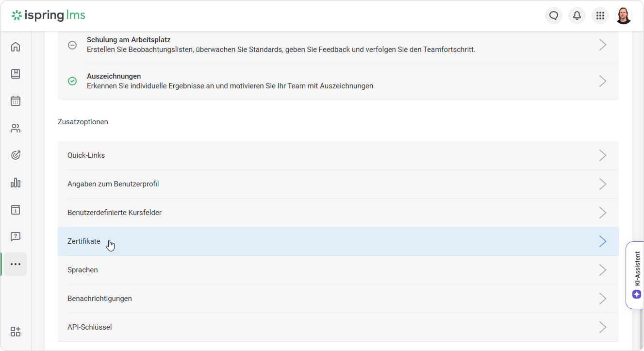Open the bar chart reports icon
The image size is (644, 351).
click(x=16, y=183)
